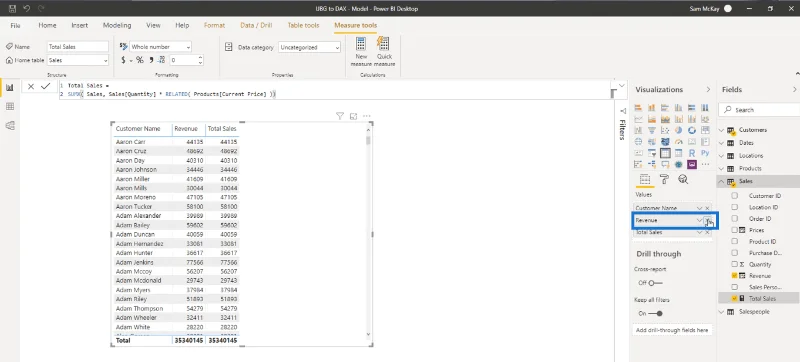Click the measure Name input field

point(78,46)
